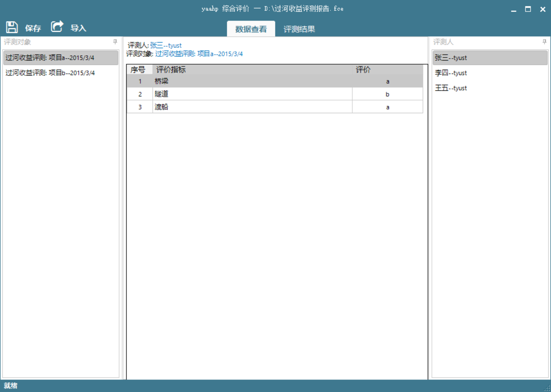Open the 数据查看 tab

click(x=251, y=29)
